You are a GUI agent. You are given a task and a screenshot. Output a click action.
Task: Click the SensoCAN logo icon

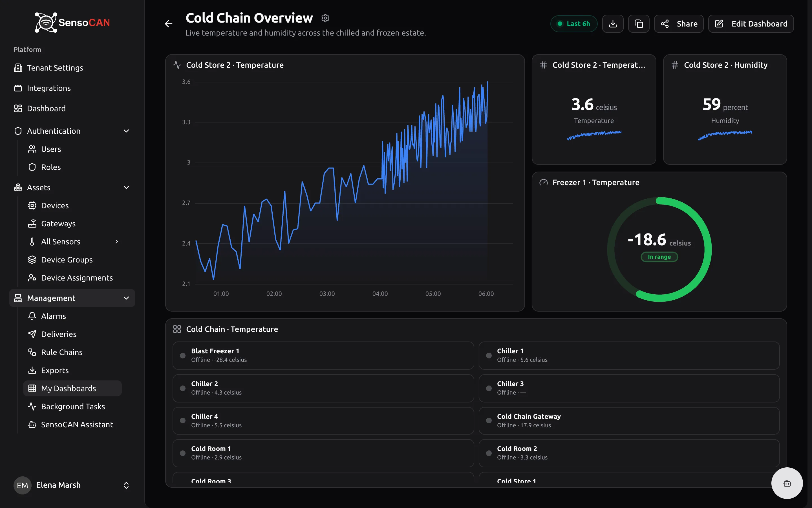pyautogui.click(x=46, y=23)
